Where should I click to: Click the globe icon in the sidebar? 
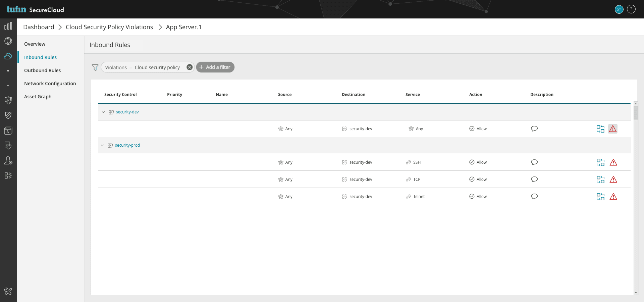[x=8, y=41]
